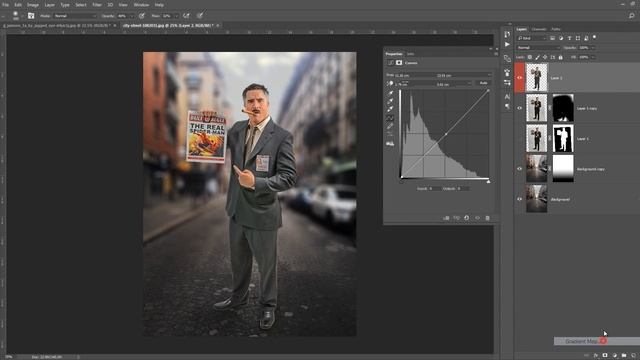The height and width of the screenshot is (360, 640).
Task: Select gray point eyedropper in Curves
Action: (390, 101)
